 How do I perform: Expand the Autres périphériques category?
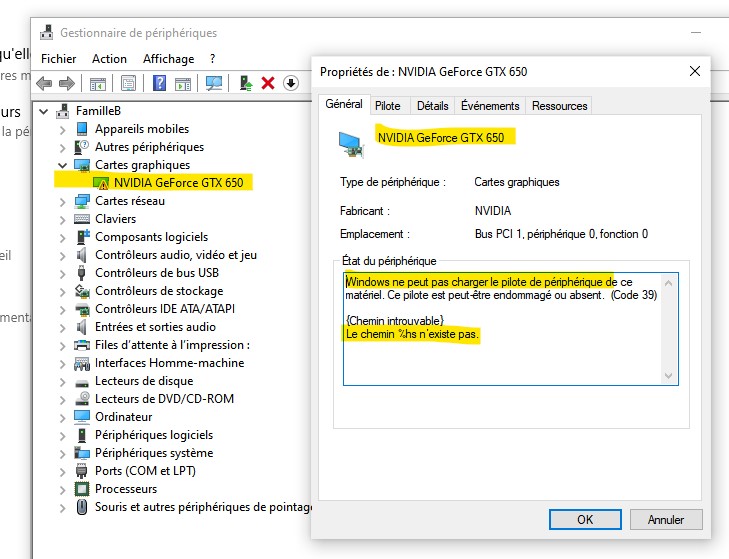click(x=62, y=147)
